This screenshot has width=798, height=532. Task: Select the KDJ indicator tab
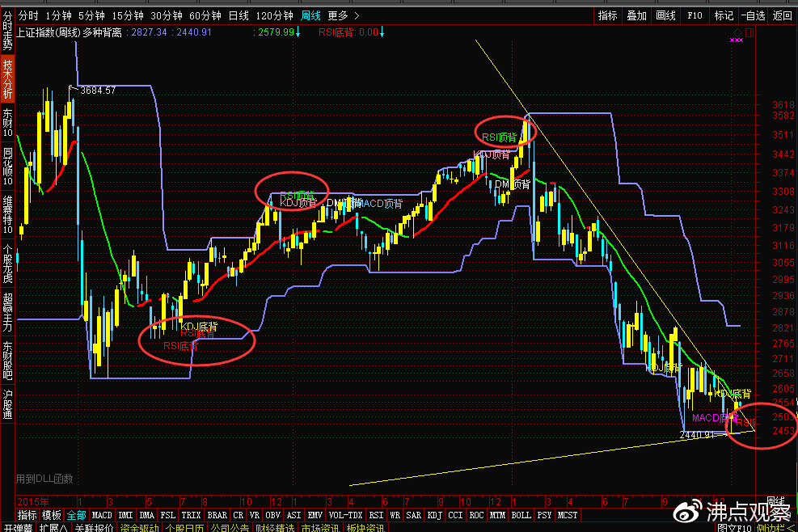435,515
